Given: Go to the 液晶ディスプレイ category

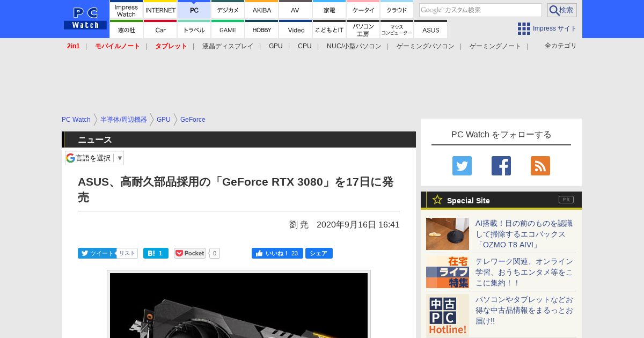Looking at the screenshot, I should click(x=228, y=46).
